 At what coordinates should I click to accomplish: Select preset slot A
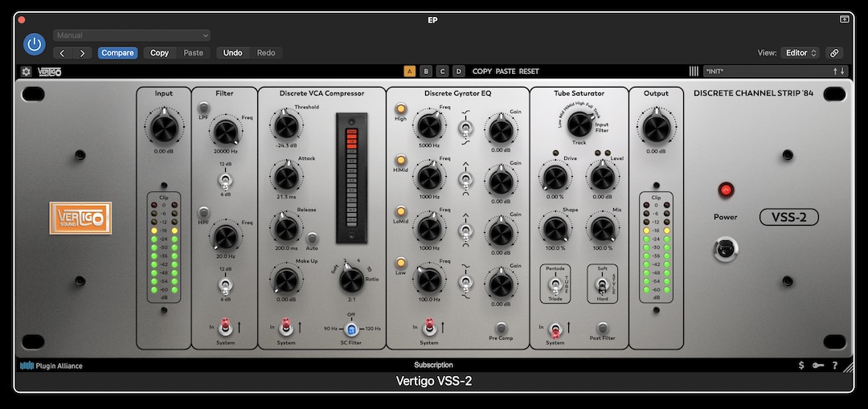click(410, 72)
